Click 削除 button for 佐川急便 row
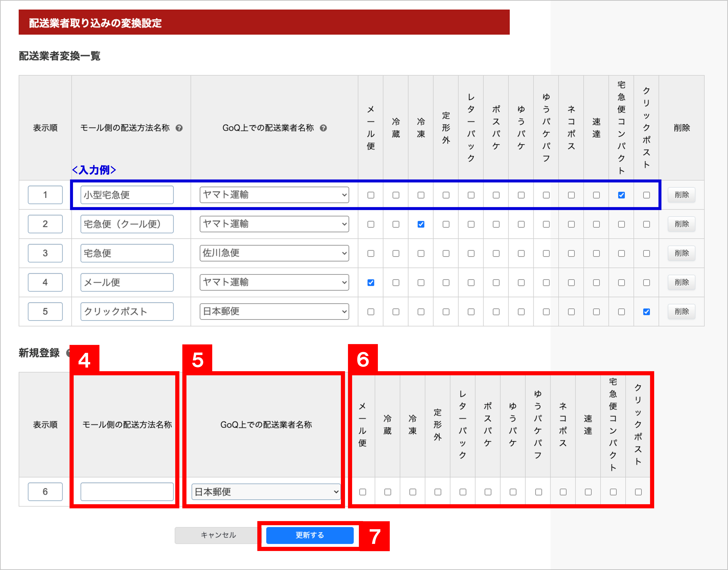728x570 pixels. pos(681,253)
